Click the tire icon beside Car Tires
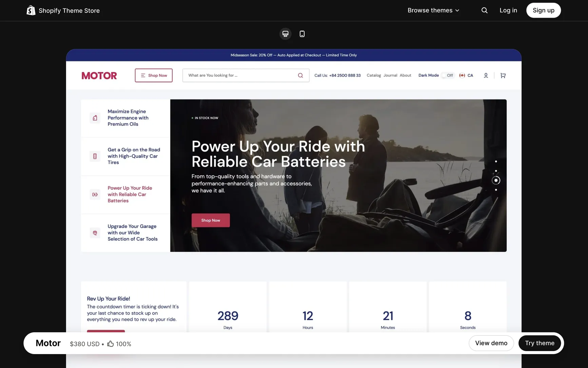Image resolution: width=588 pixels, height=368 pixels. pos(95,156)
